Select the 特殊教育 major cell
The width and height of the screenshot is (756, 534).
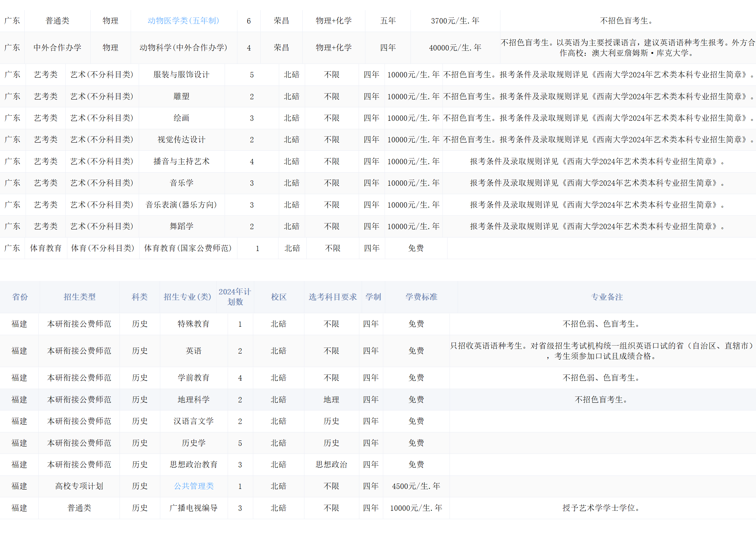point(193,324)
